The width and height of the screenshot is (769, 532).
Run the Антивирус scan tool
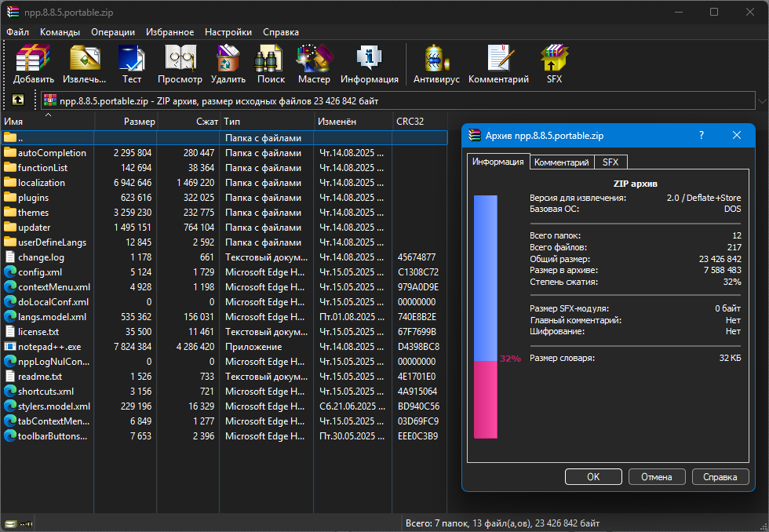click(436, 64)
